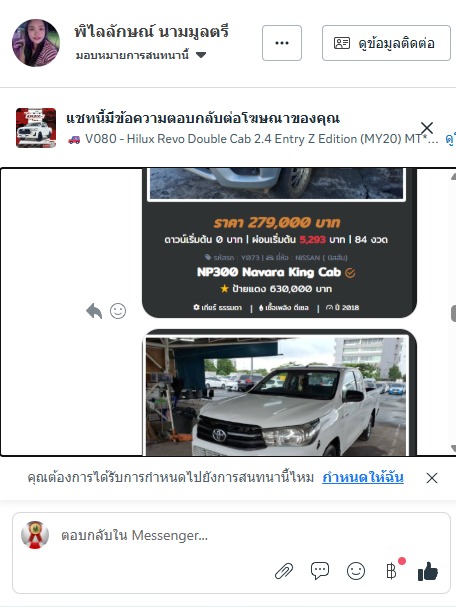Open the Hilux Revo ad thumbnail
The image size is (456, 607).
pyautogui.click(x=36, y=128)
